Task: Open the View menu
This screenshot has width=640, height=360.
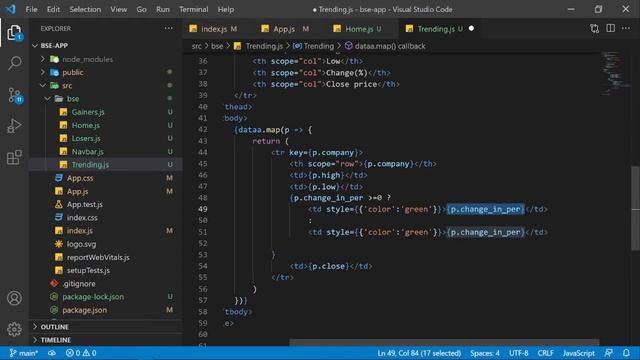Action: pyautogui.click(x=118, y=9)
